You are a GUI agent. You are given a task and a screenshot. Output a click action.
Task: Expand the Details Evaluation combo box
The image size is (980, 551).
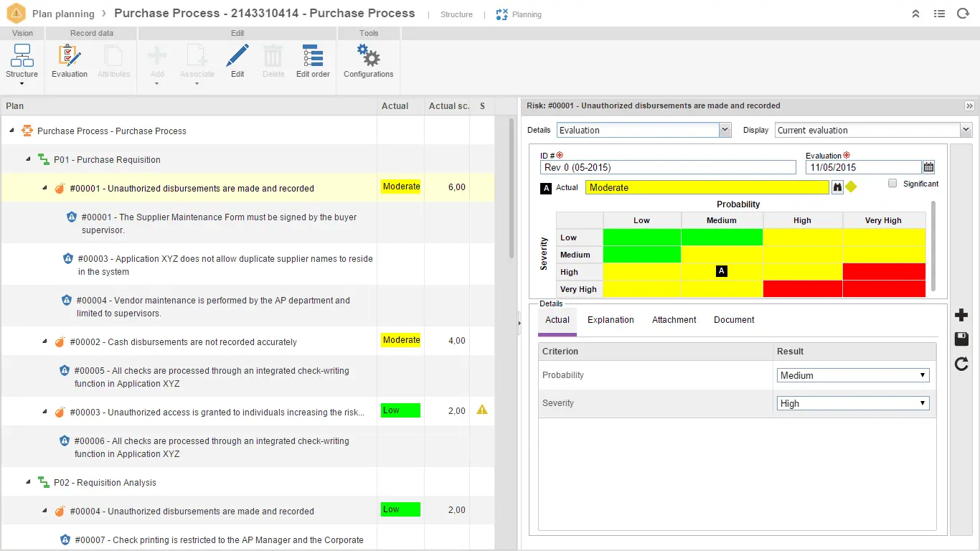[725, 130]
